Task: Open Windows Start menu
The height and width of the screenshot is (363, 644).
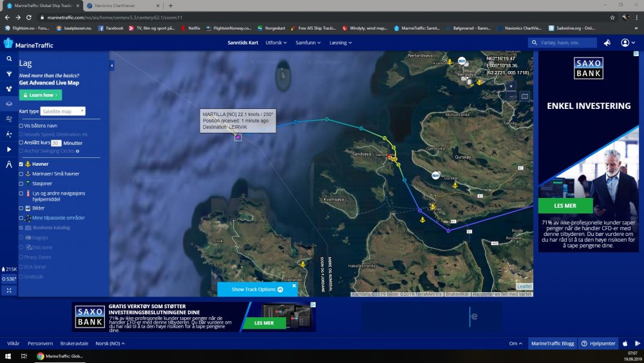Action: (x=8, y=356)
